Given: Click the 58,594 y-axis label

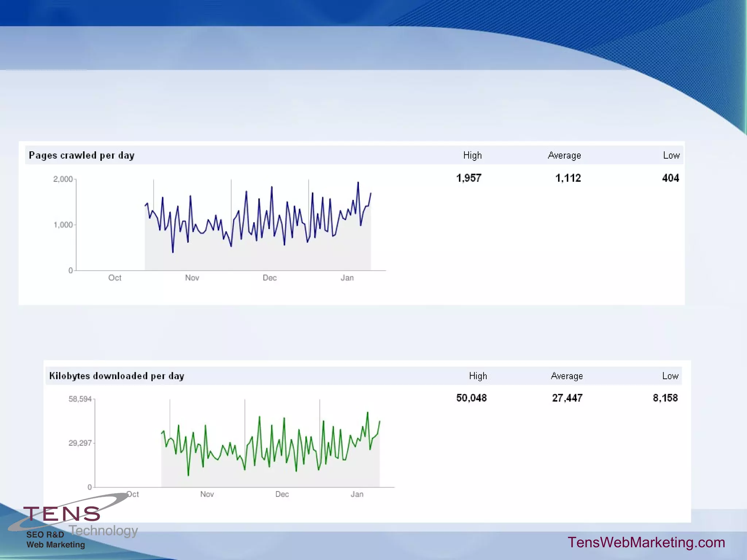Looking at the screenshot, I should click(x=80, y=399).
